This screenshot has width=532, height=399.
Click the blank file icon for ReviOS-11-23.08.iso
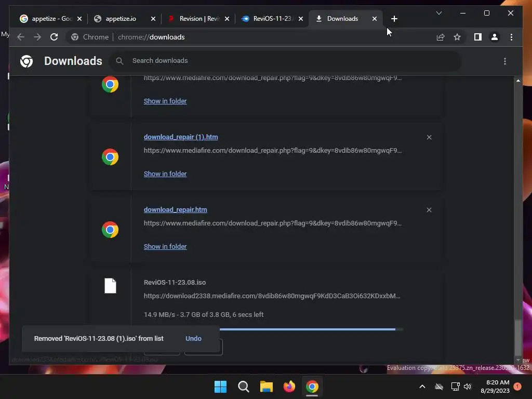[110, 286]
